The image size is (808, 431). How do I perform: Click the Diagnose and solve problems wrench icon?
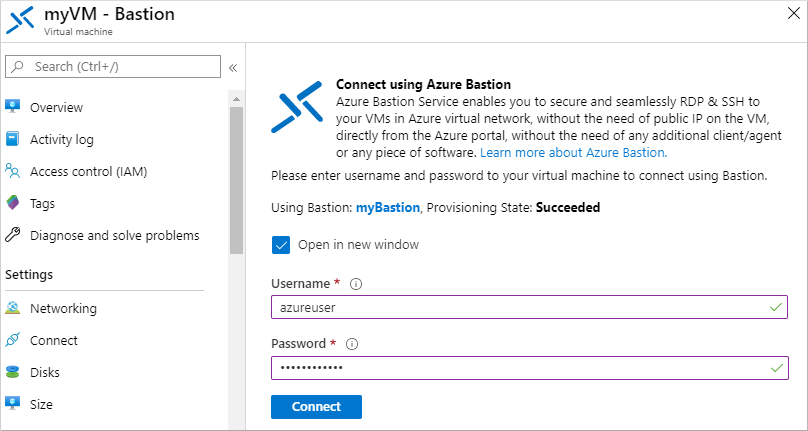coord(12,235)
